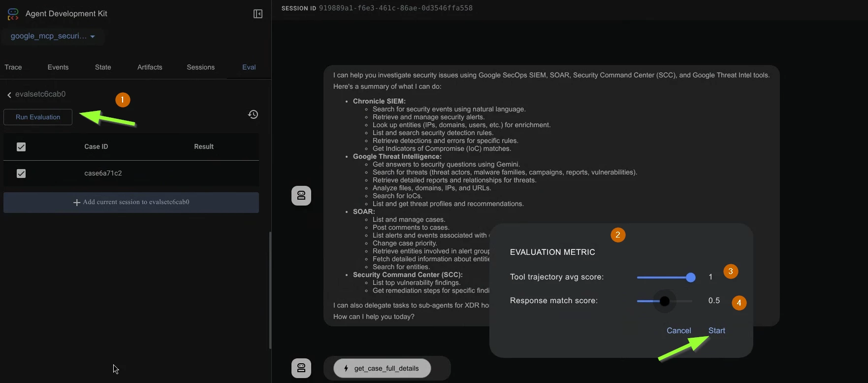Click the left panel vertical scrollbar
The image size is (868, 383).
coord(270,290)
